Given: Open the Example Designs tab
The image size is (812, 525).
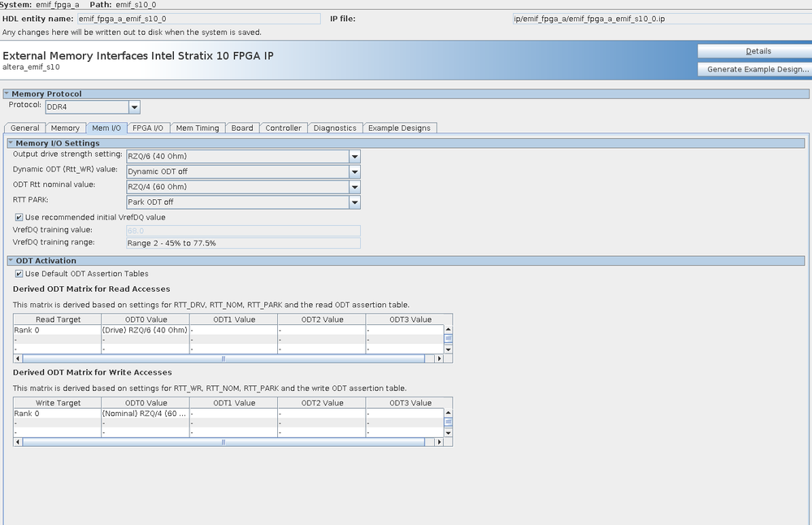Looking at the screenshot, I should tap(399, 128).
